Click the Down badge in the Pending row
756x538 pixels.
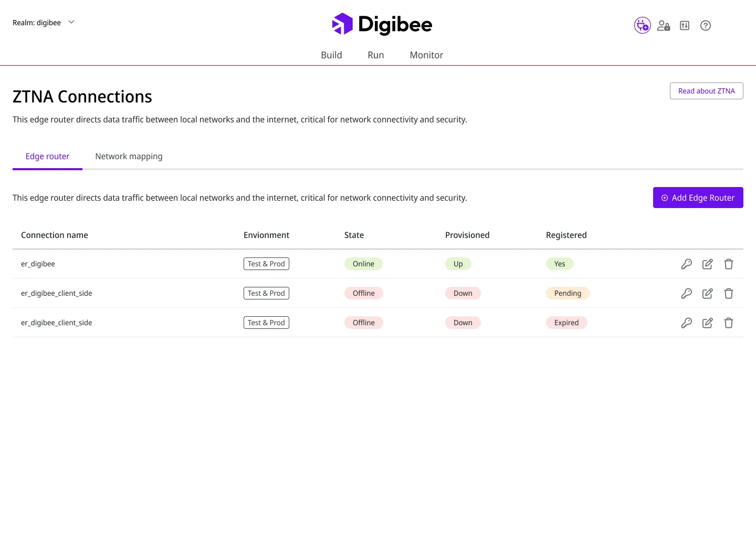463,293
